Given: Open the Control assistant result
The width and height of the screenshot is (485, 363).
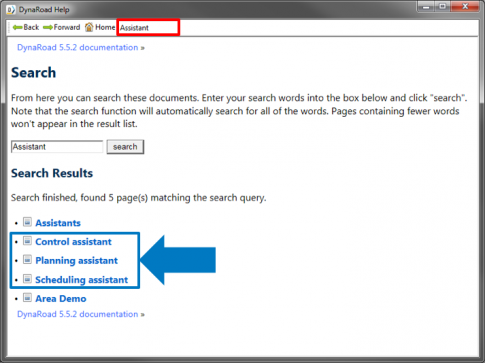Looking at the screenshot, I should click(x=73, y=242).
